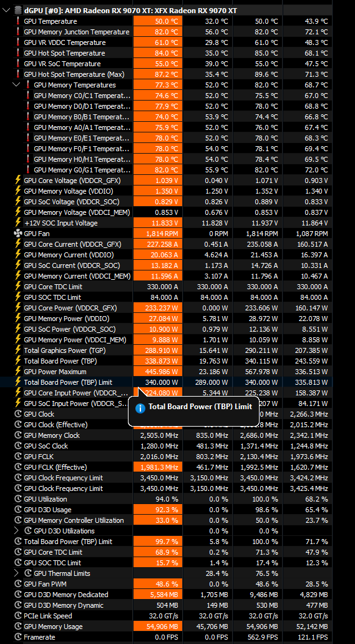Click the clock icon next to GPU Clock
Screen dimensions: 355x644
click(x=17, y=414)
